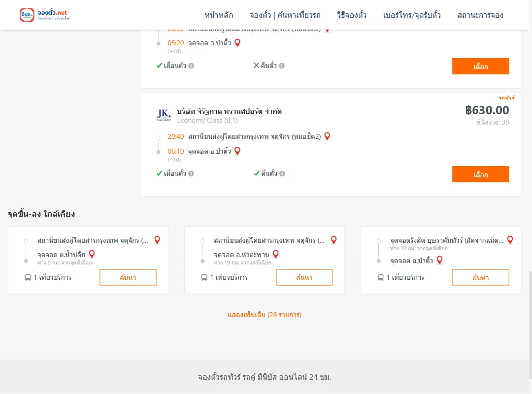Click info icon next to คืนตั๋ว on 05:20 trip
This screenshot has height=394, width=532.
coord(282,66)
